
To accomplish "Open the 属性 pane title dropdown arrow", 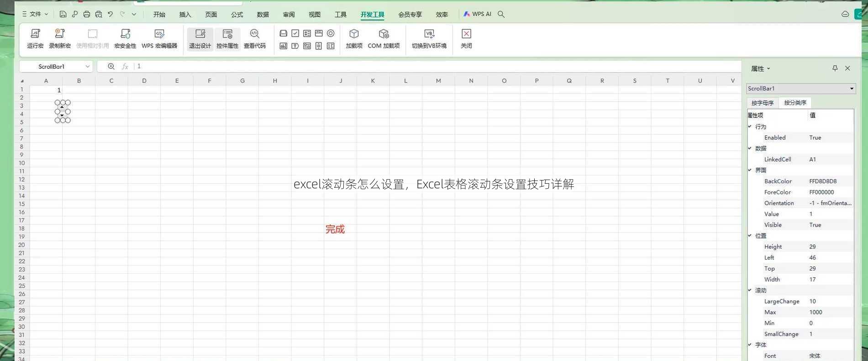I will [768, 69].
